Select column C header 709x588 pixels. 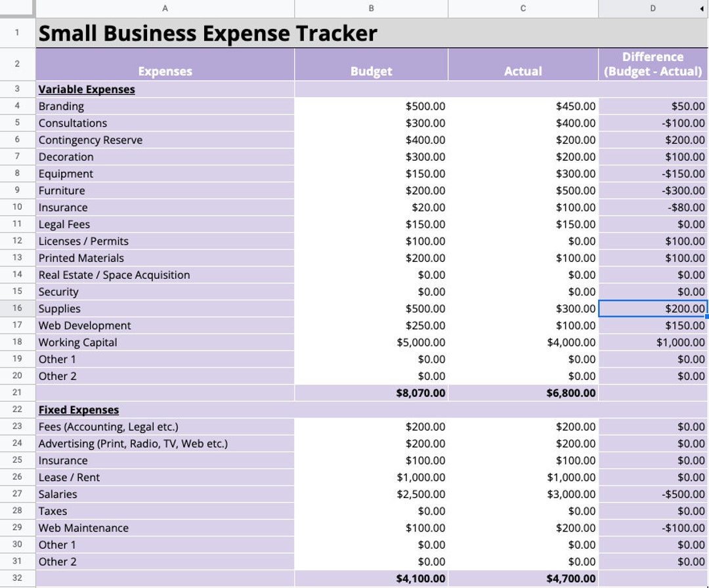click(x=523, y=9)
